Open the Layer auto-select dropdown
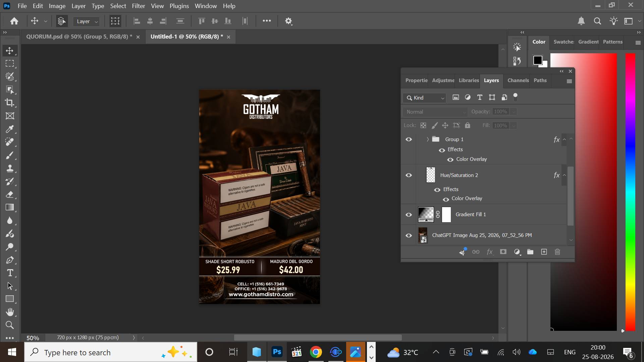The width and height of the screenshot is (644, 362). click(x=87, y=21)
